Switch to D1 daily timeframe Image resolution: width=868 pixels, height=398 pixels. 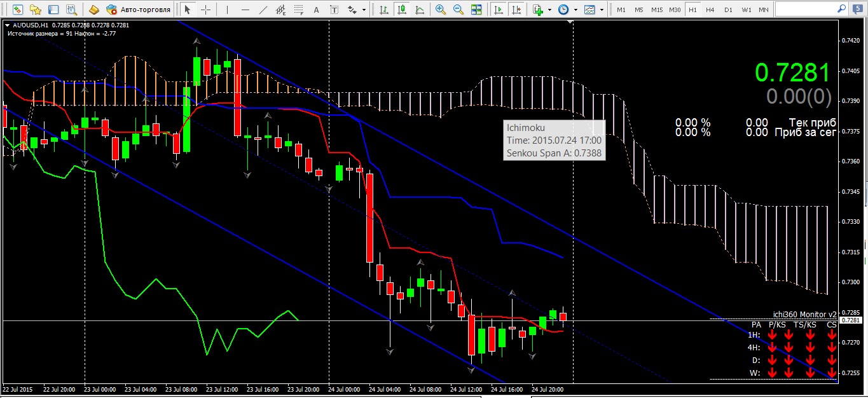click(728, 10)
